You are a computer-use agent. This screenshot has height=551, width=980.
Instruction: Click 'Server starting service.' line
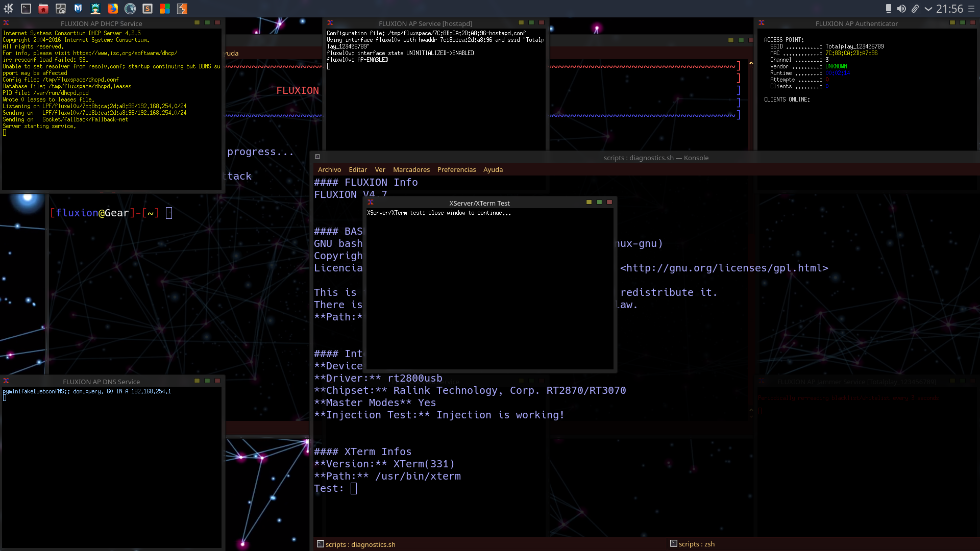pyautogui.click(x=39, y=126)
